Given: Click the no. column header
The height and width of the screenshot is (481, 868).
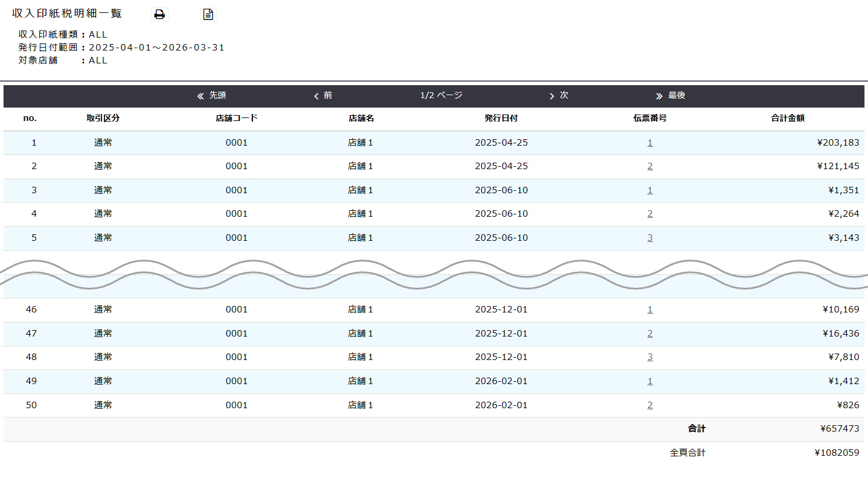Looking at the screenshot, I should [30, 118].
